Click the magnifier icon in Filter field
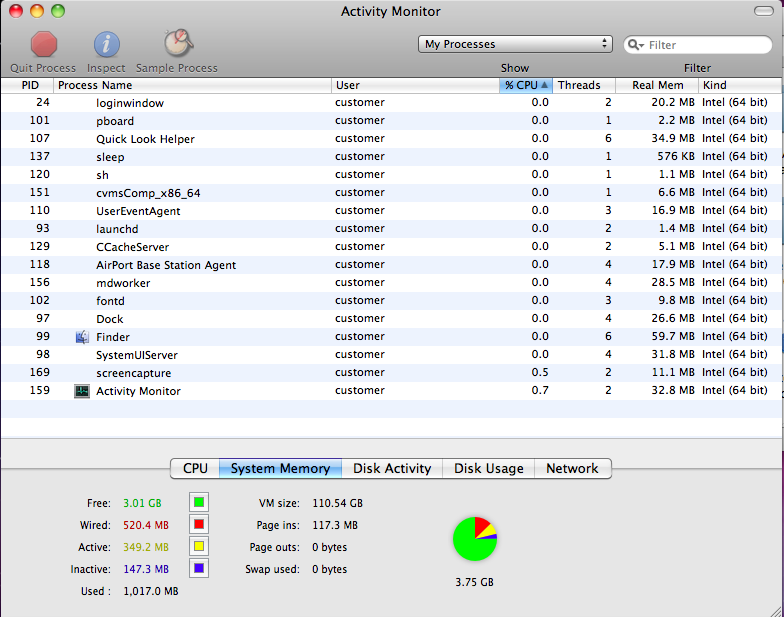Viewport: 784px width, 617px height. [636, 45]
